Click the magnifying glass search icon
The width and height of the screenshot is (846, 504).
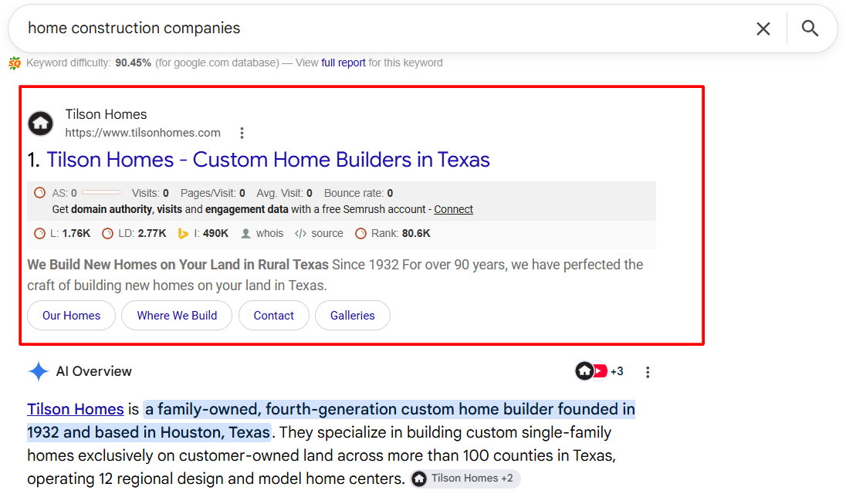pos(810,28)
